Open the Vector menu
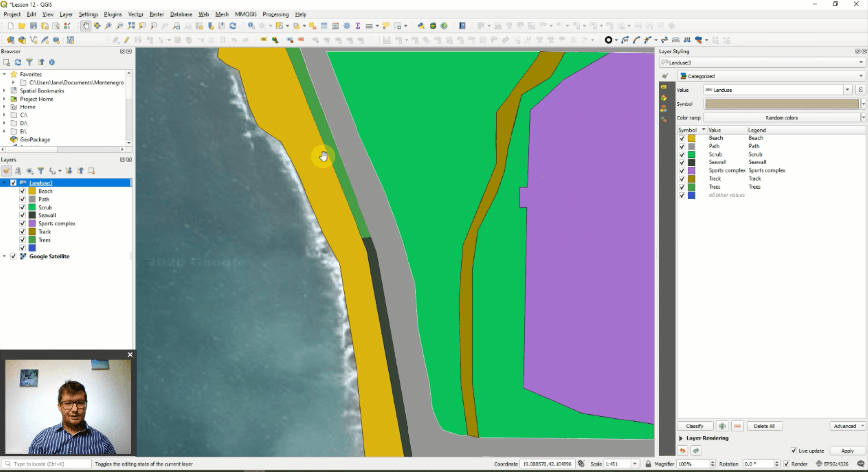 click(135, 14)
